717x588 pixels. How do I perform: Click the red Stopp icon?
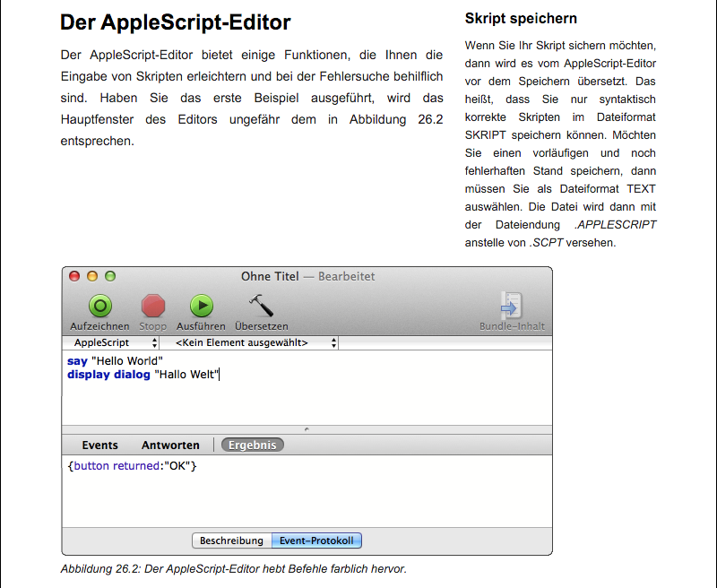[152, 306]
